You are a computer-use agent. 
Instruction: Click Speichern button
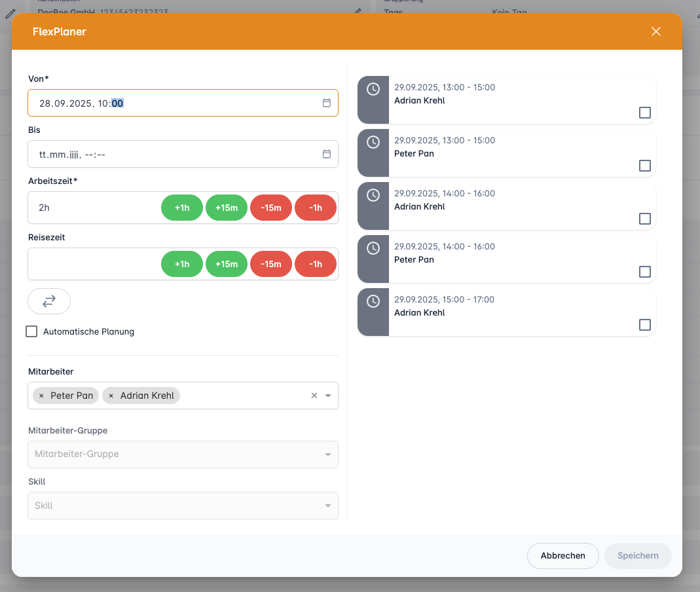[638, 555]
